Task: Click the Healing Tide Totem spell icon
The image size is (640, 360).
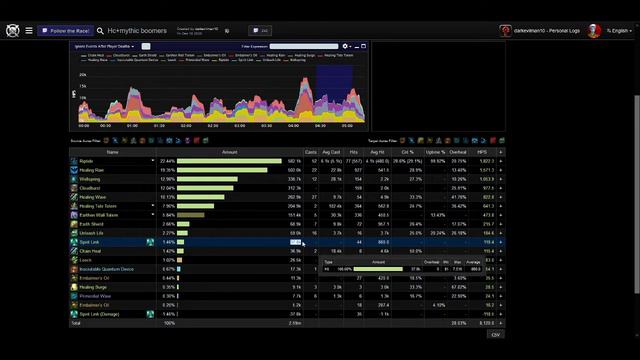Action: click(74, 206)
